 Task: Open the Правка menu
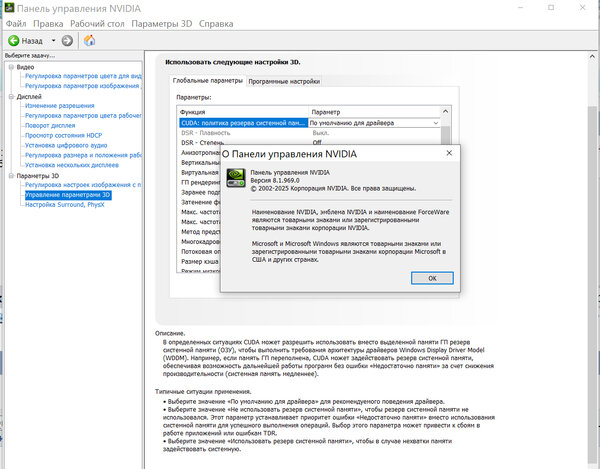[48, 24]
